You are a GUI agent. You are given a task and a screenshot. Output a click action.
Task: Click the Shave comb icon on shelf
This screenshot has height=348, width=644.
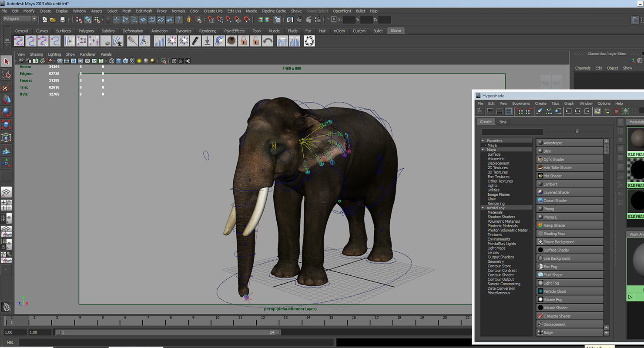[196, 41]
